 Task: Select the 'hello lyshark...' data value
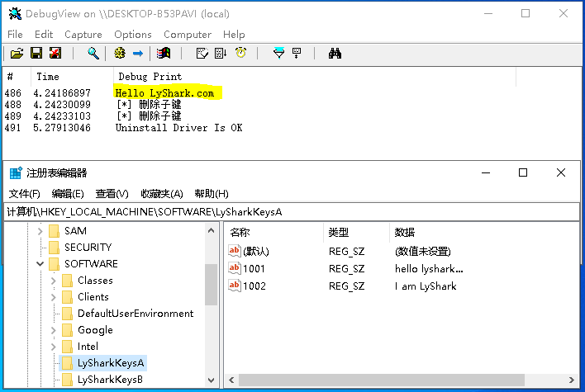[429, 269]
